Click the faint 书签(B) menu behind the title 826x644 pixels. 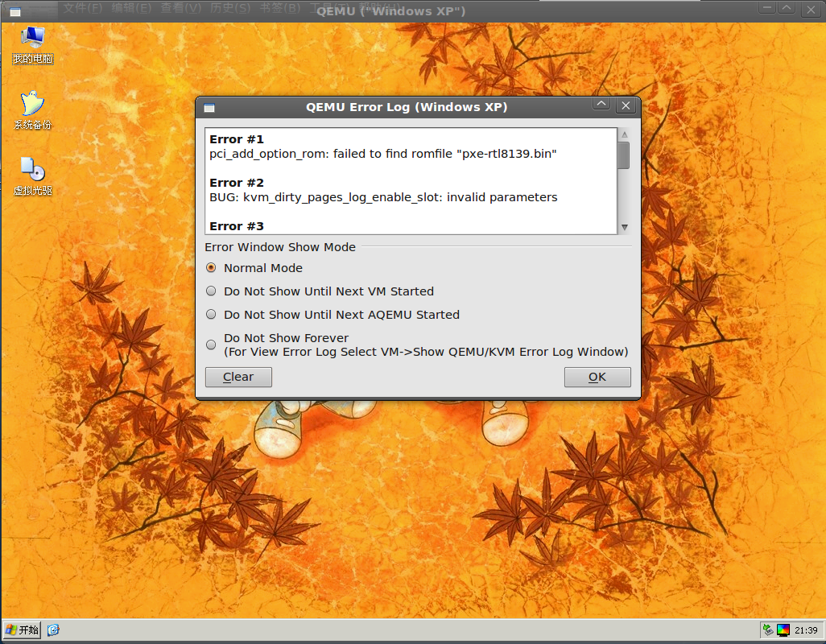[280, 8]
